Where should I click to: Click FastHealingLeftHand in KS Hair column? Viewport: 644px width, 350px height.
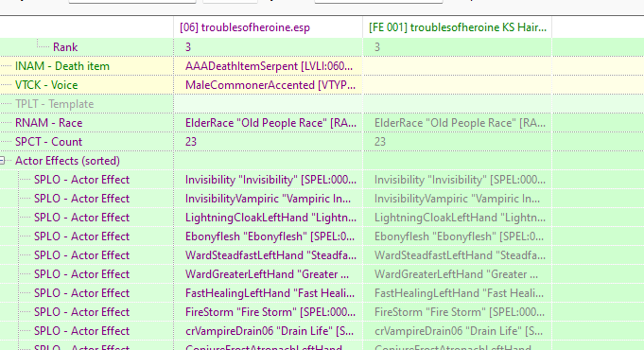pyautogui.click(x=460, y=293)
